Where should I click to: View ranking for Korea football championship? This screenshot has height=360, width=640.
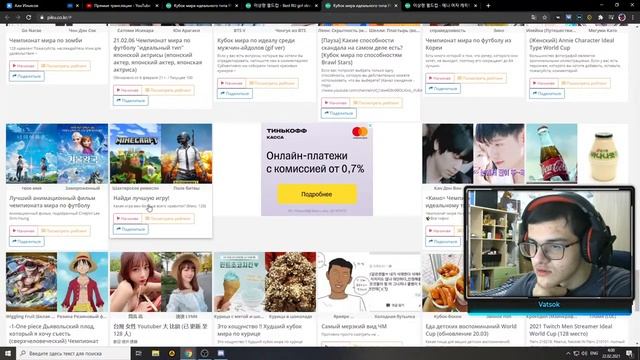(480, 78)
